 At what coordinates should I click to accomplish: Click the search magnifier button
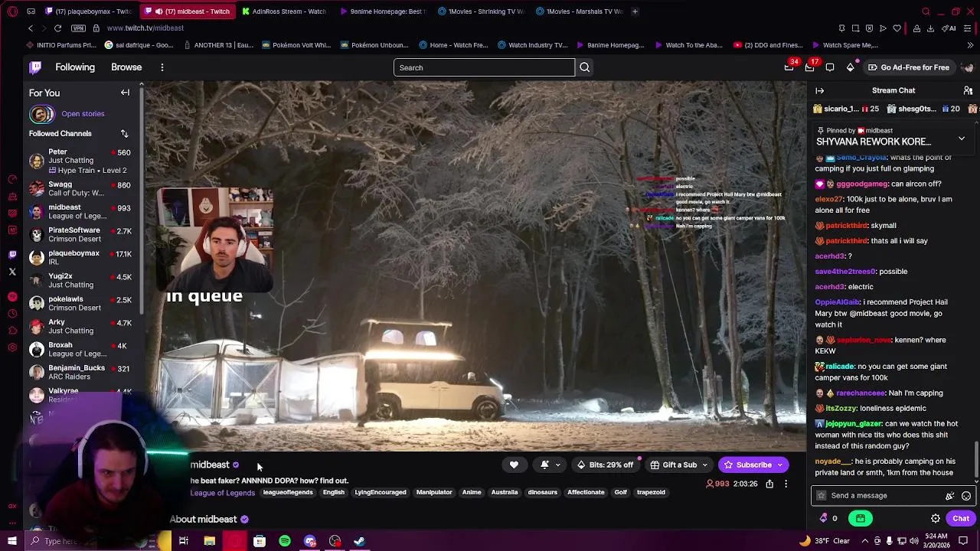585,67
